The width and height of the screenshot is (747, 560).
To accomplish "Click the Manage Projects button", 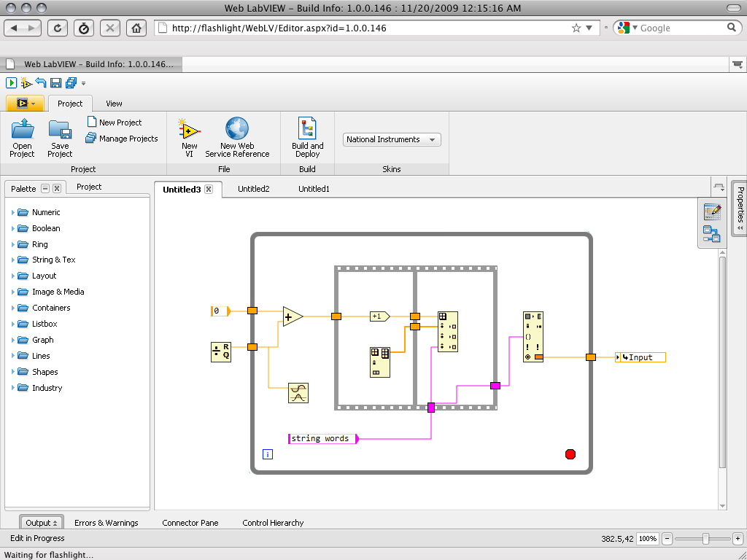I will pyautogui.click(x=122, y=139).
